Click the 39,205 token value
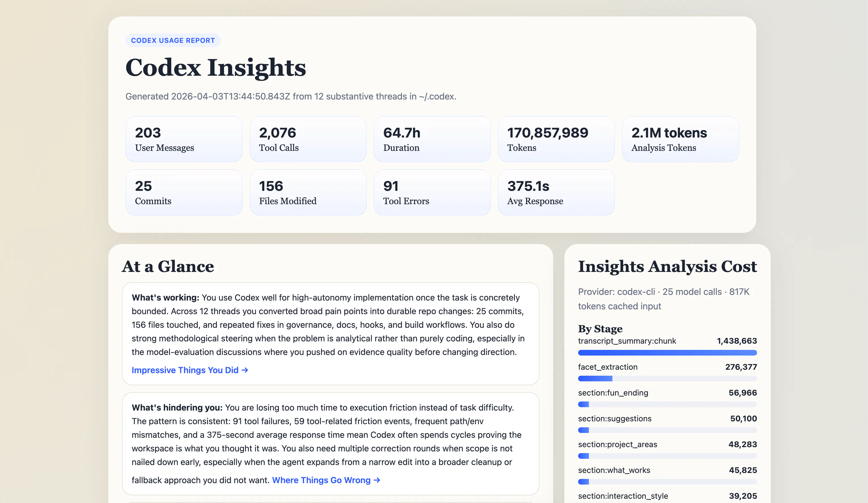 (743, 496)
